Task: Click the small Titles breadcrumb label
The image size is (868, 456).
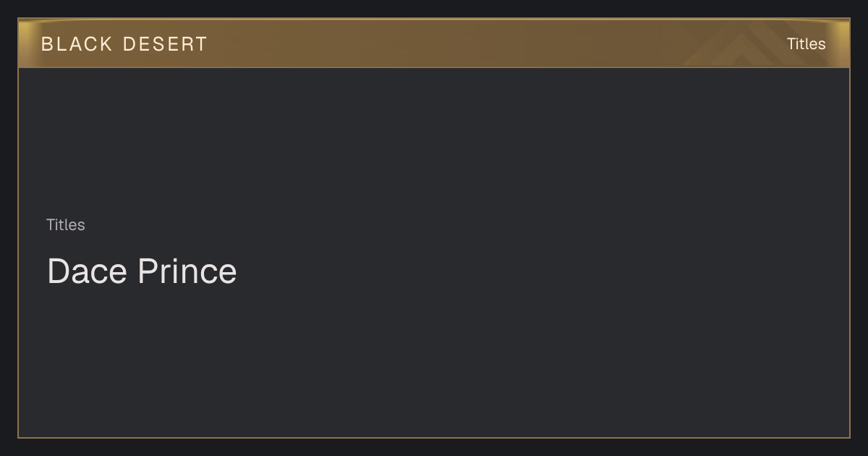Action: pos(66,225)
